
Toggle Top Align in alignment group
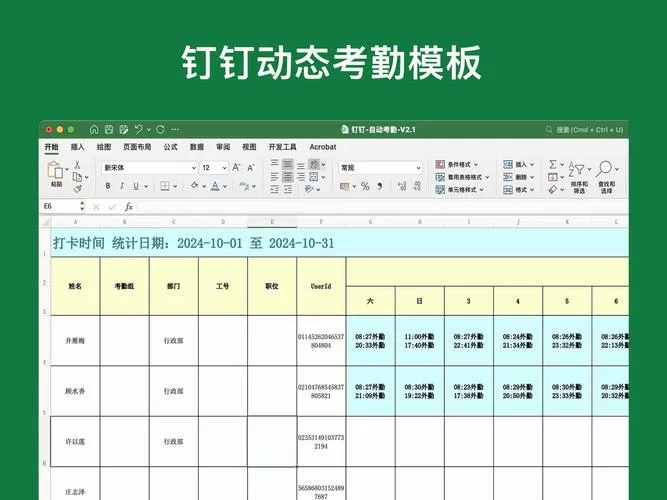[x=275, y=164]
